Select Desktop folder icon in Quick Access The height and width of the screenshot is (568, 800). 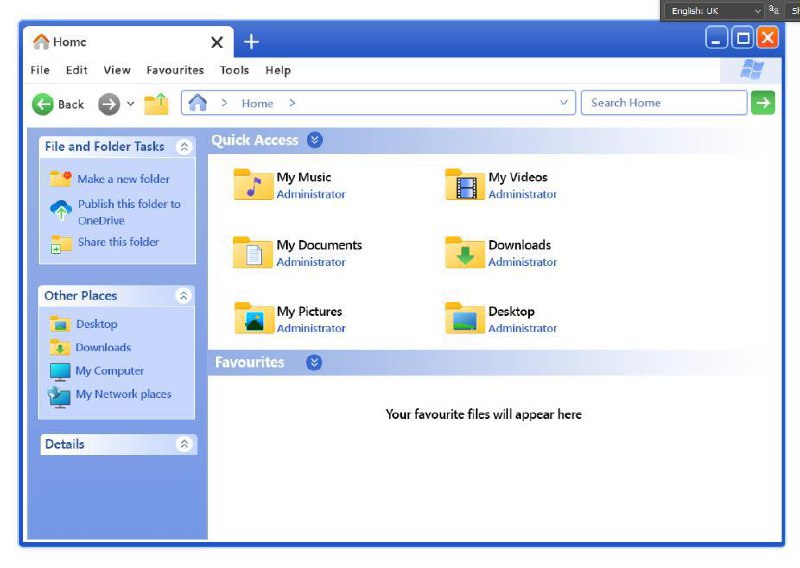click(x=465, y=318)
